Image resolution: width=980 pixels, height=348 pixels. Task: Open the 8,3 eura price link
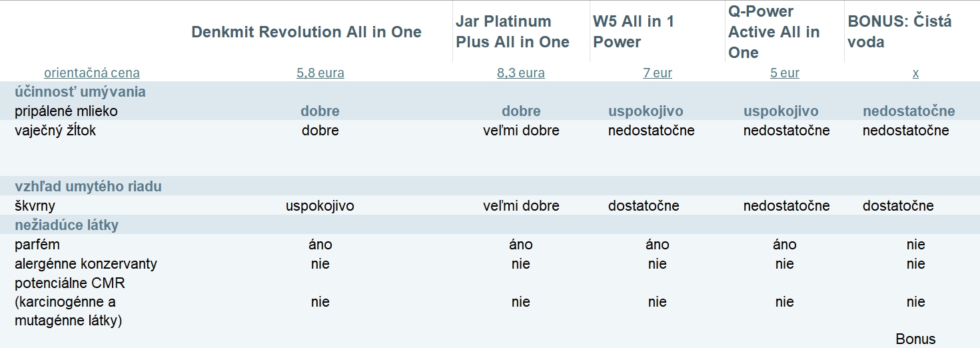[x=521, y=73]
